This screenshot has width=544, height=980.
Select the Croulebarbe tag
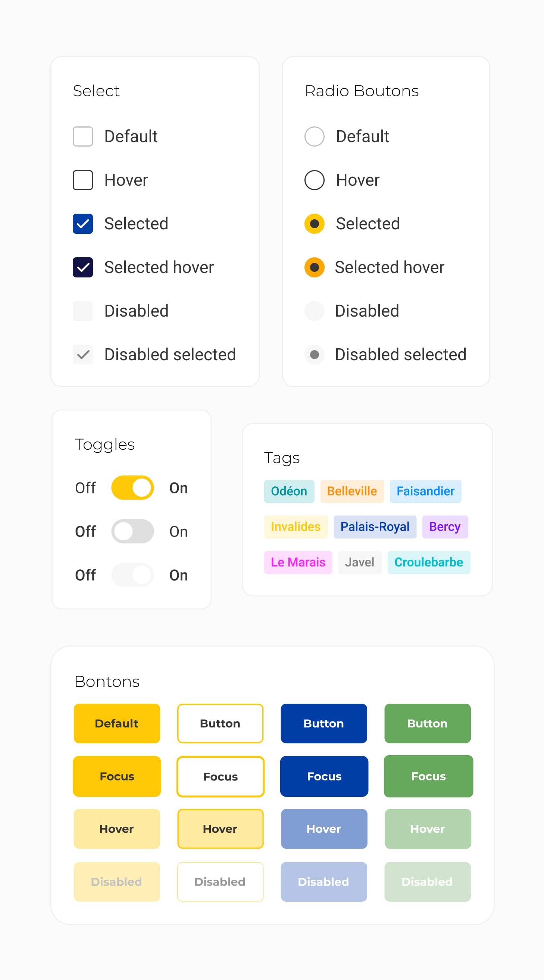coord(428,562)
